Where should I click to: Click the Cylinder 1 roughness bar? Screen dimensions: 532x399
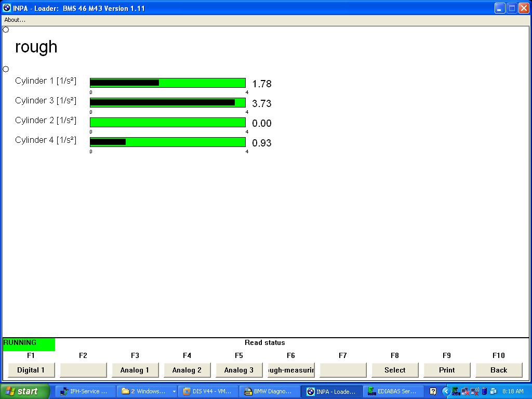pyautogui.click(x=167, y=83)
